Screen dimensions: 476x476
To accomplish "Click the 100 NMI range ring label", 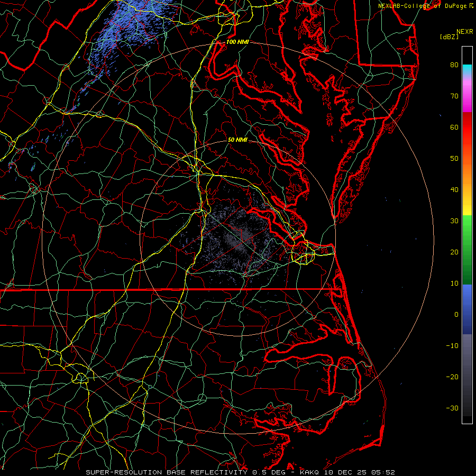I will (237, 42).
